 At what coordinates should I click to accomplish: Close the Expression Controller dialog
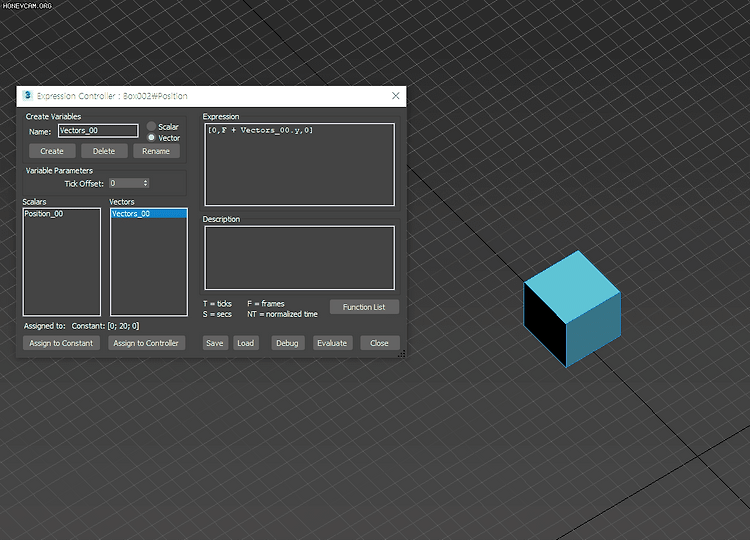click(396, 96)
